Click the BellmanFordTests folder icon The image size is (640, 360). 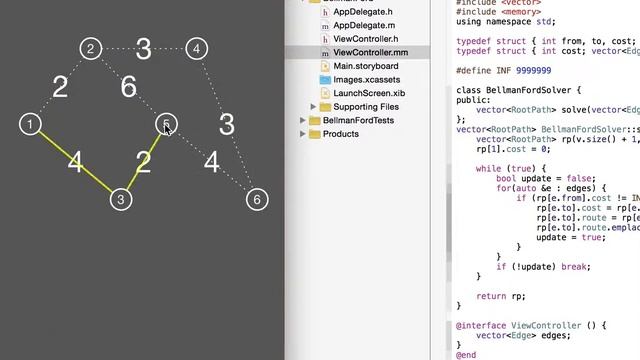[x=315, y=120]
